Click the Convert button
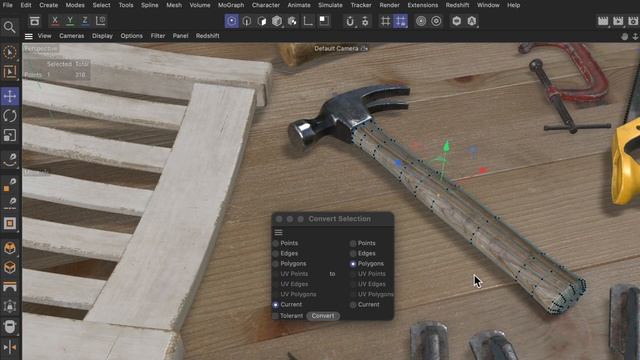The height and width of the screenshot is (360, 640). pyautogui.click(x=323, y=316)
